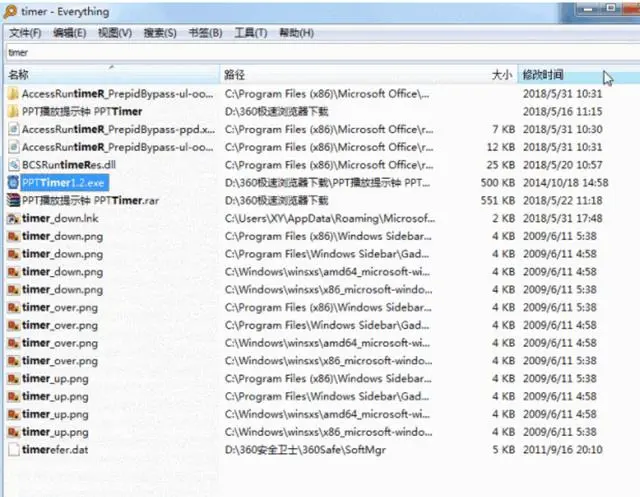Select the PPTTimer1.2.exe file name
The width and height of the screenshot is (640, 497).
[x=63, y=183]
